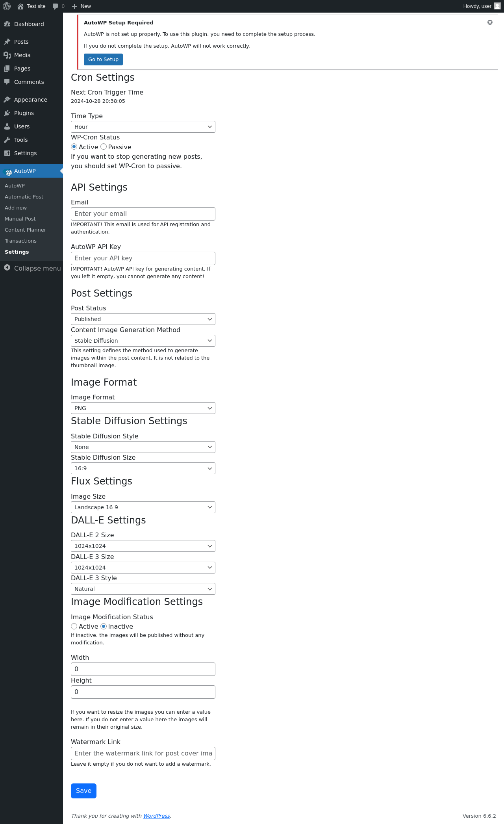Click the AutoWP API Key field

point(143,258)
